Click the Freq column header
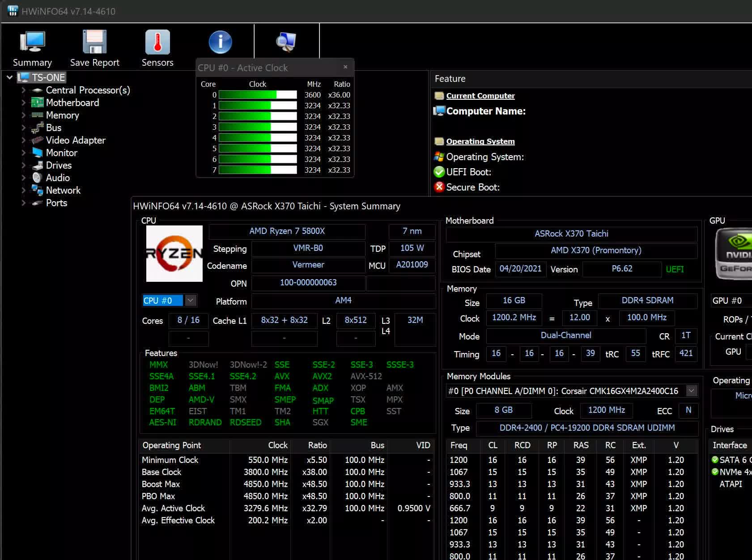The height and width of the screenshot is (560, 752). [x=463, y=445]
